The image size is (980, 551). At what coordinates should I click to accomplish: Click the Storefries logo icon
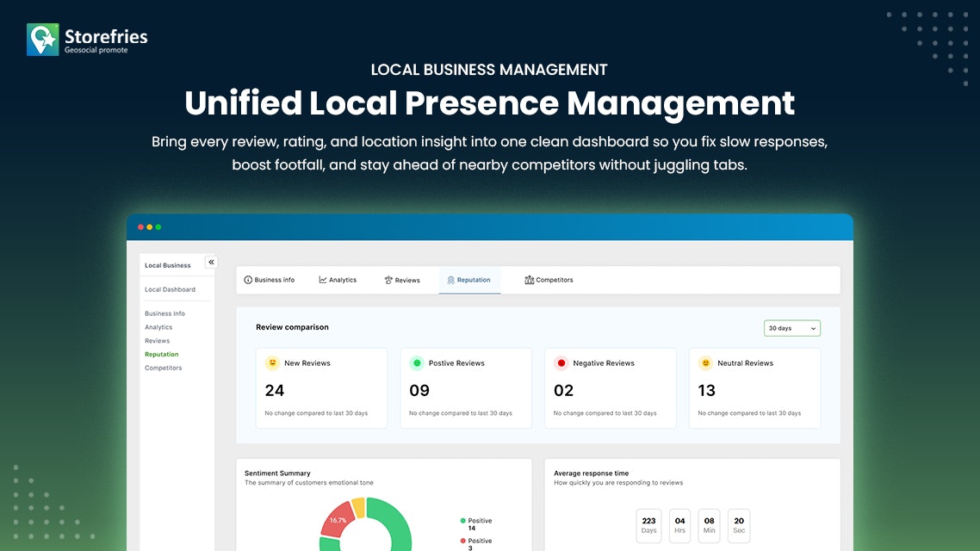pyautogui.click(x=42, y=40)
